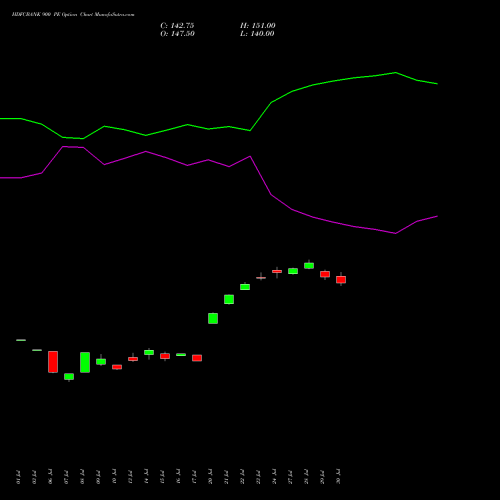
Task: Select the tall green candle on 08 Jul
Action: tap(85, 362)
